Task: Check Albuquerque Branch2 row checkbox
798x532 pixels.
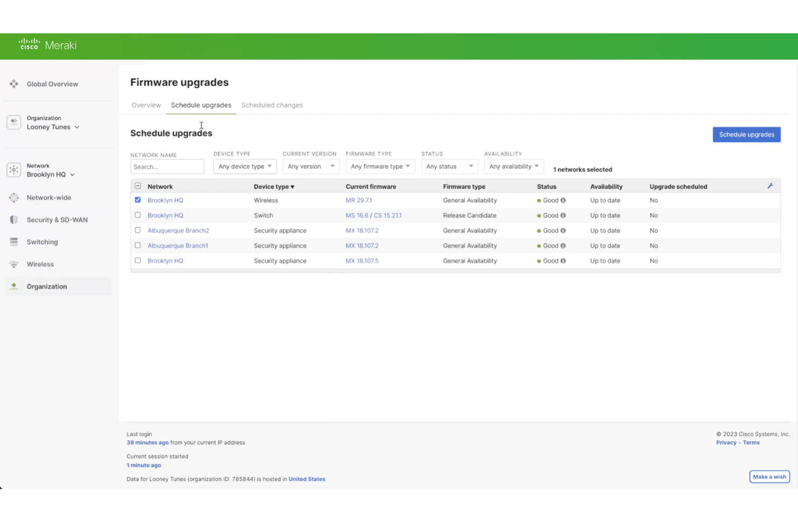Action: coord(137,230)
